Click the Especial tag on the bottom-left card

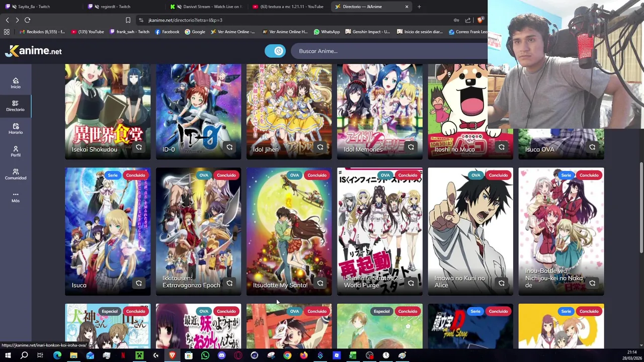coord(110,311)
